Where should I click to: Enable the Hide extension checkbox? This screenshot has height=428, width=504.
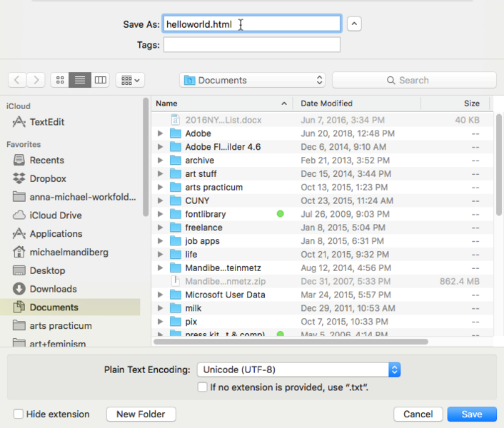19,414
